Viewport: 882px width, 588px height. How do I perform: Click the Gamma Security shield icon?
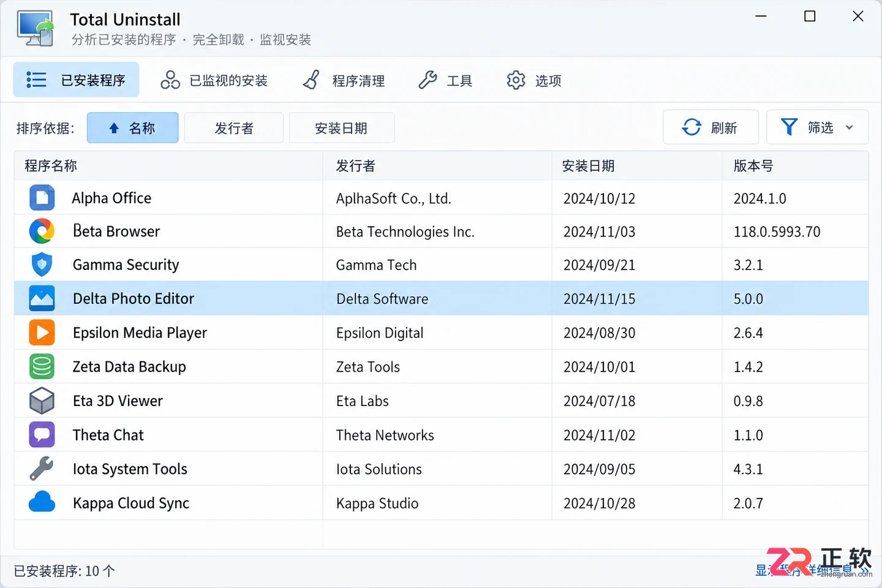click(x=42, y=265)
